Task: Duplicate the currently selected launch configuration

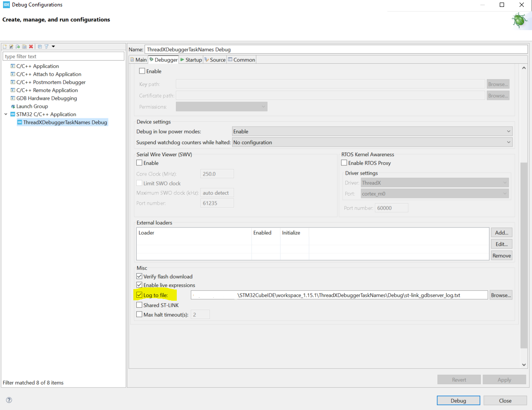Action: point(24,46)
